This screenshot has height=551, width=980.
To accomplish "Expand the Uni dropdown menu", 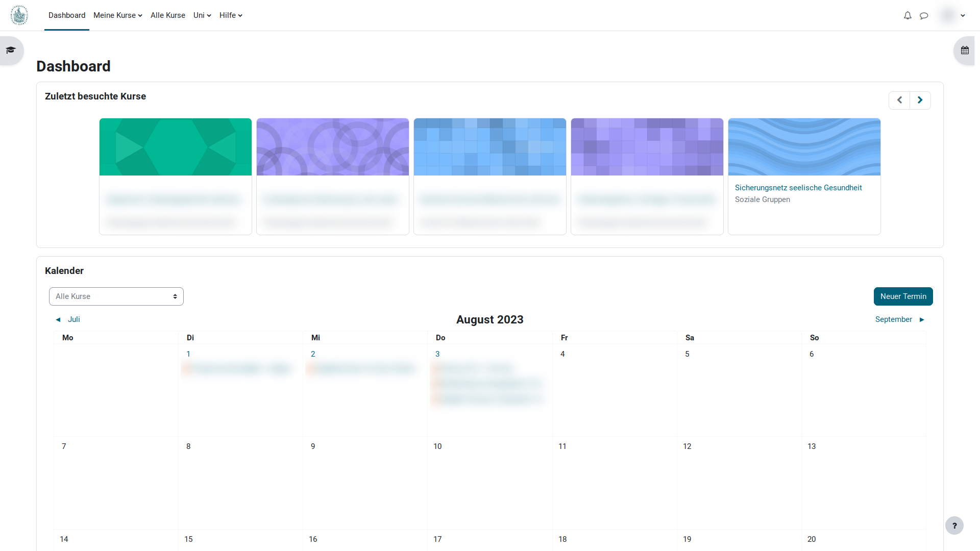I will (202, 15).
